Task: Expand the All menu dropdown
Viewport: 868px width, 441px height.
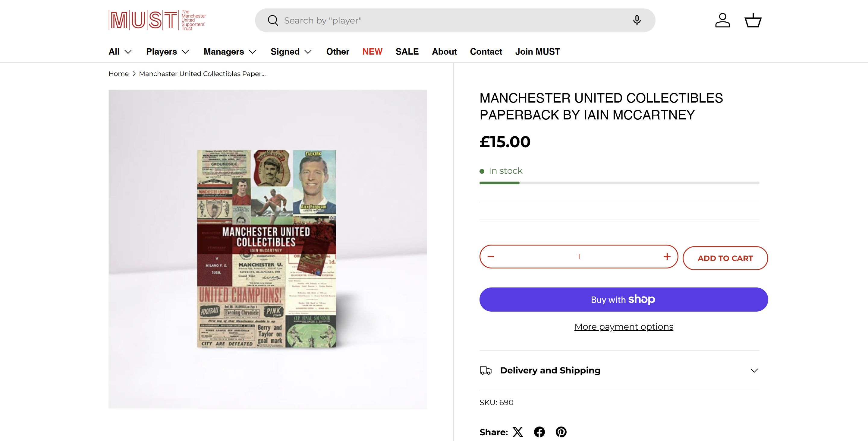Action: (120, 52)
